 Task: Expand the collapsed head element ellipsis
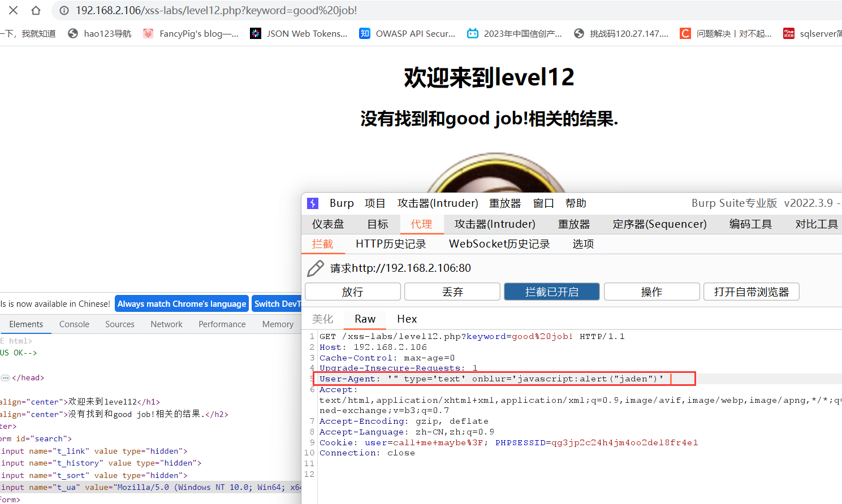point(6,377)
